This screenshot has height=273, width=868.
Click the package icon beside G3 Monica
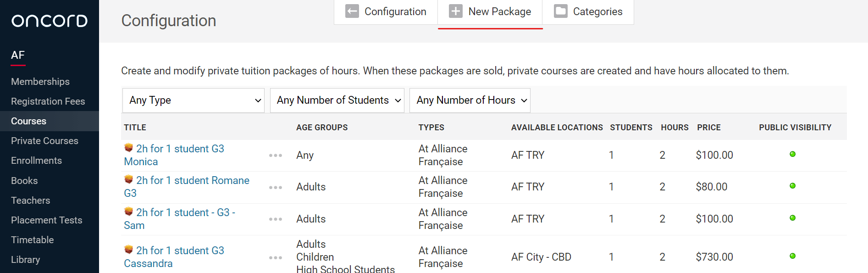click(x=129, y=148)
